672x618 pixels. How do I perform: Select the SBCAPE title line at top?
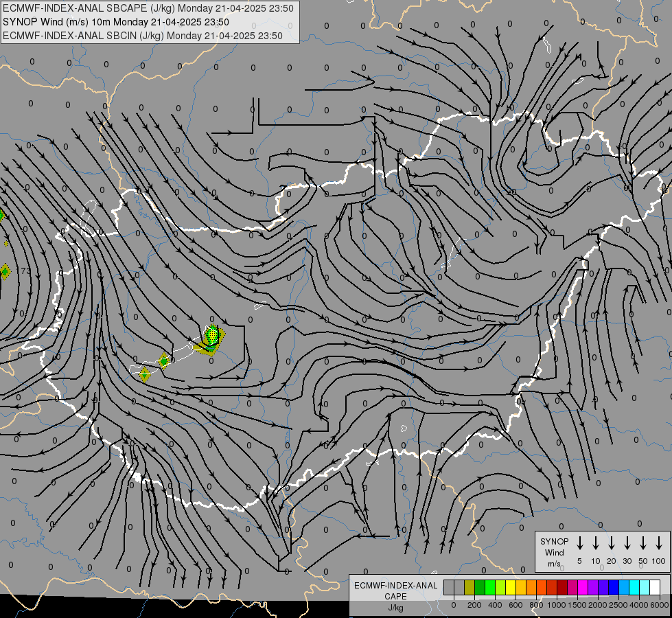[x=148, y=8]
